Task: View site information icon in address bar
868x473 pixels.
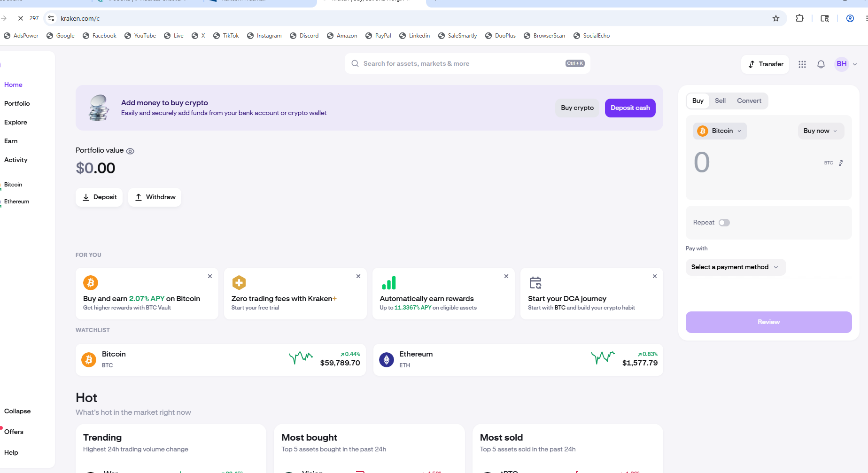Action: [51, 18]
